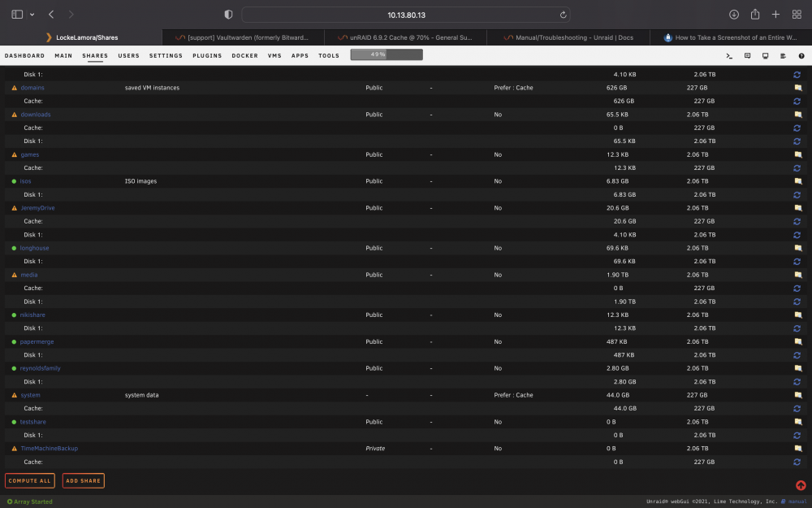Click the feedback icon in Unraid header
The height and width of the screenshot is (508, 812).
747,56
